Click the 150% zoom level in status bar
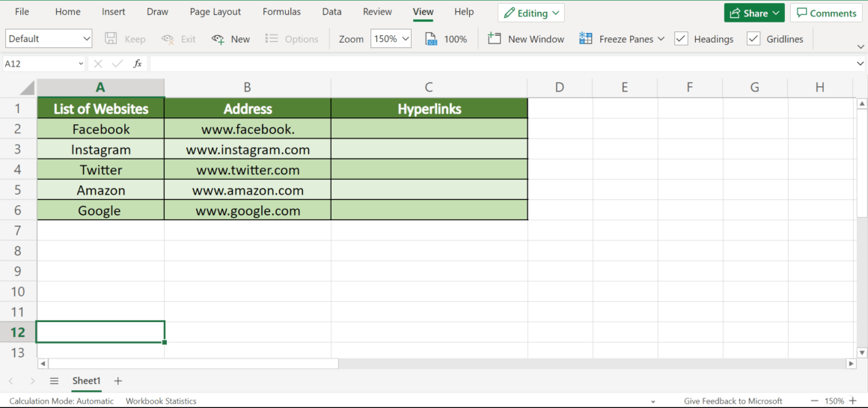 (x=834, y=401)
